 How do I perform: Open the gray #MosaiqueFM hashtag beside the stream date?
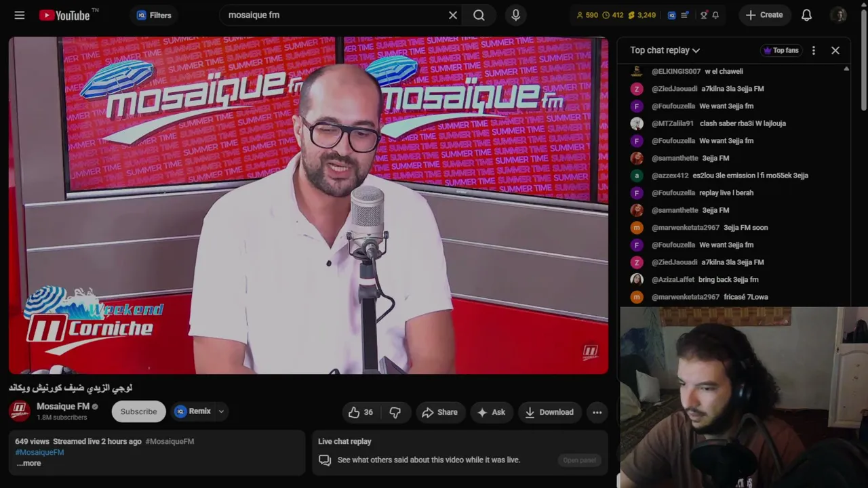pyautogui.click(x=170, y=441)
